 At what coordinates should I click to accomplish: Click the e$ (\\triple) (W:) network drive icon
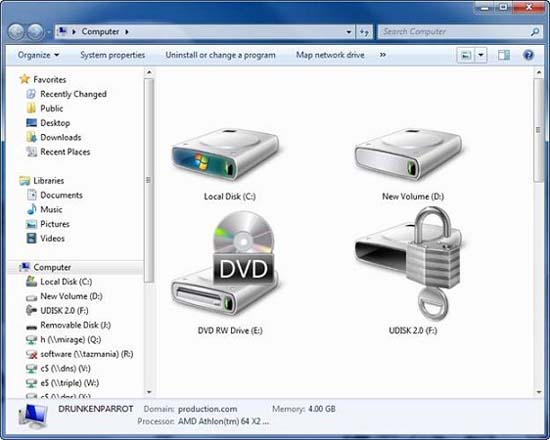(31, 383)
